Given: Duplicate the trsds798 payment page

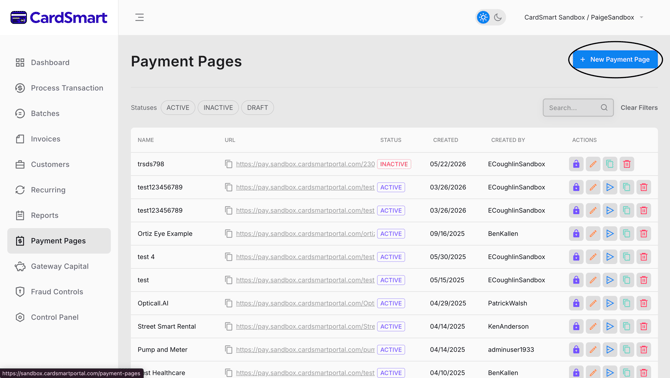Looking at the screenshot, I should tap(610, 164).
